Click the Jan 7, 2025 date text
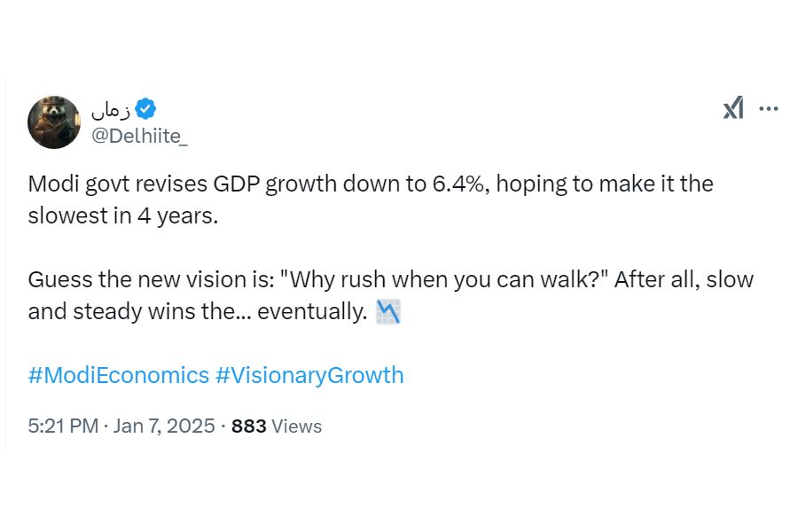Image resolution: width=798 pixels, height=532 pixels. click(164, 426)
